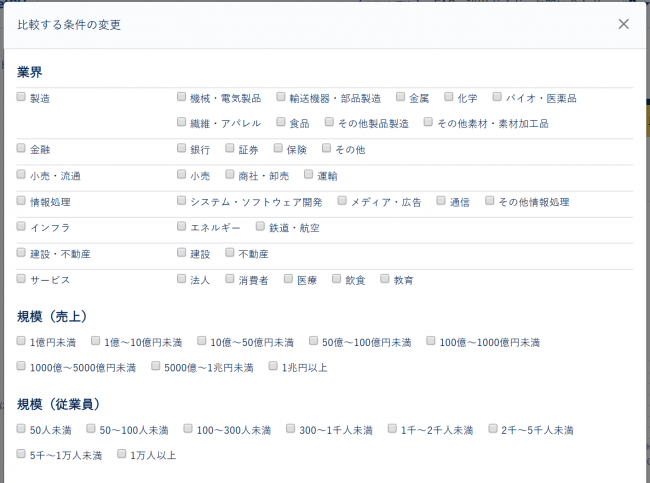Screen dimensions: 650x483
Task: Select sales scale 1億円未満
Action: (x=21, y=341)
